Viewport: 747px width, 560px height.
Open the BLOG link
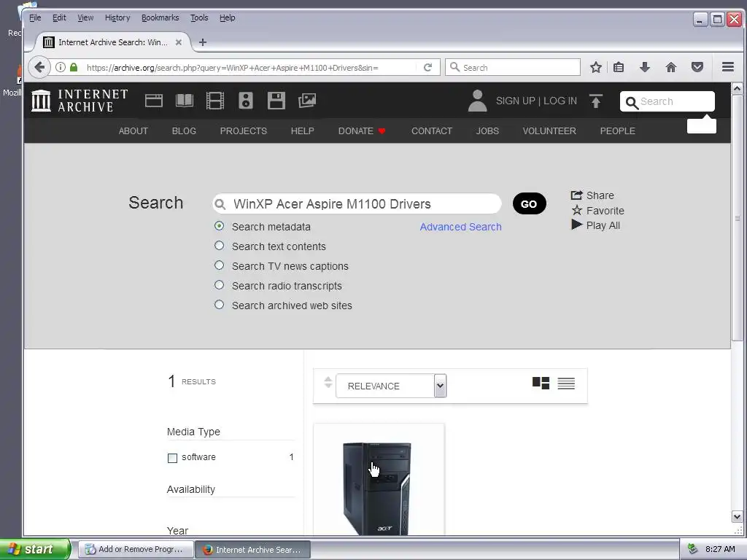tap(184, 131)
